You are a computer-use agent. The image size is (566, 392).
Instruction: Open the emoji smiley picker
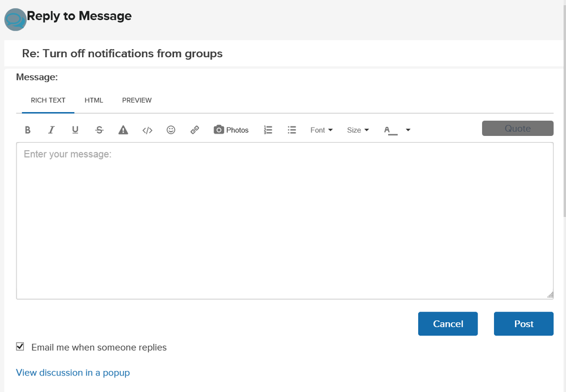[171, 130]
